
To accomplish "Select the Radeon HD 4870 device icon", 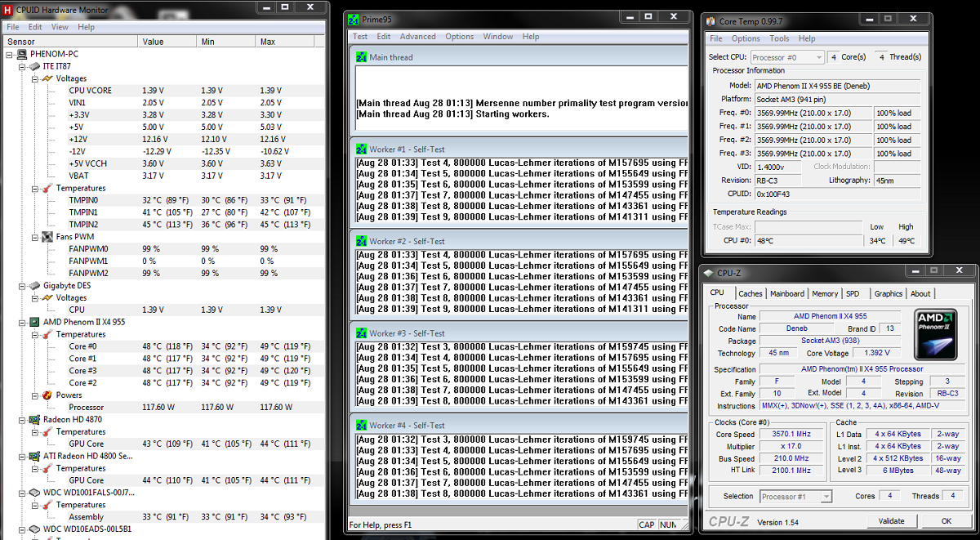I will (x=34, y=419).
